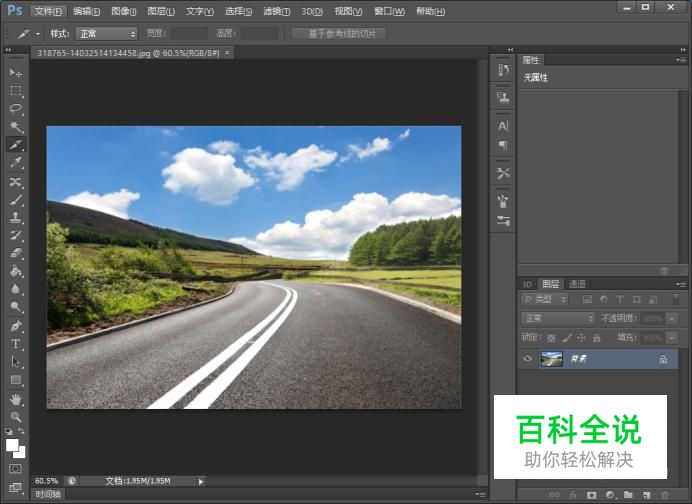Expand the status bar info arrow

coord(201,481)
